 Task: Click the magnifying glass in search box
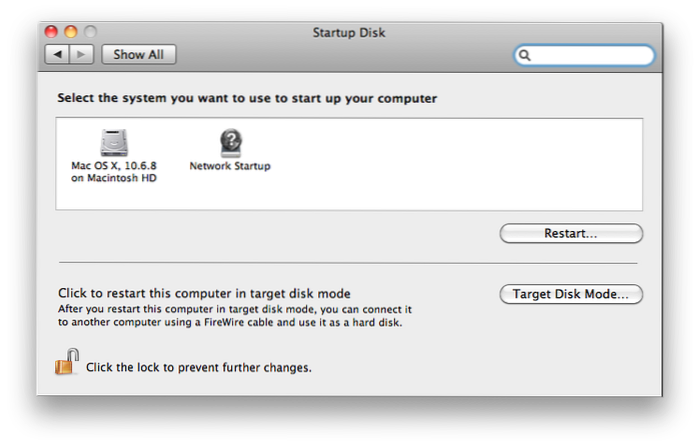pyautogui.click(x=526, y=55)
